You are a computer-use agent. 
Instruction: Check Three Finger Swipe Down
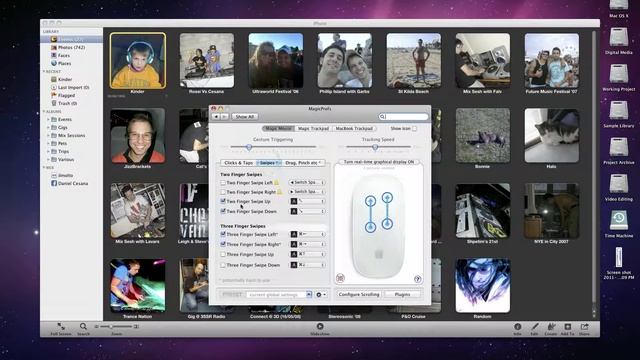click(x=223, y=265)
